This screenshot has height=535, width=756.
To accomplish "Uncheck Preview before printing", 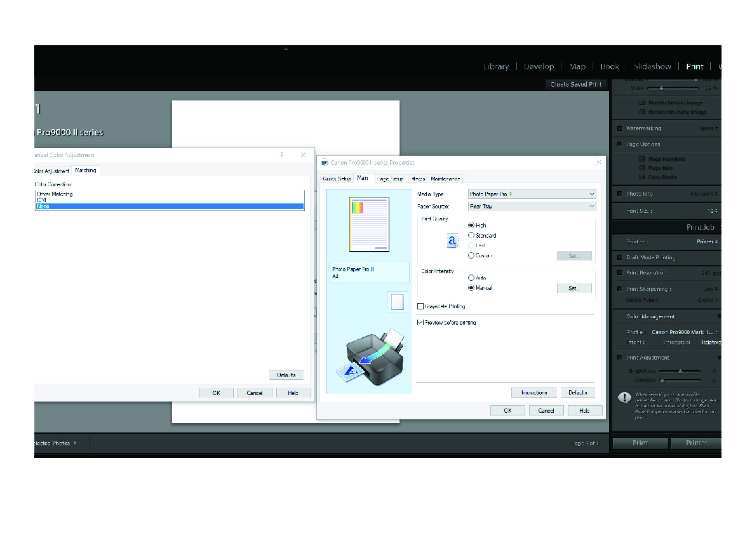I will (420, 322).
